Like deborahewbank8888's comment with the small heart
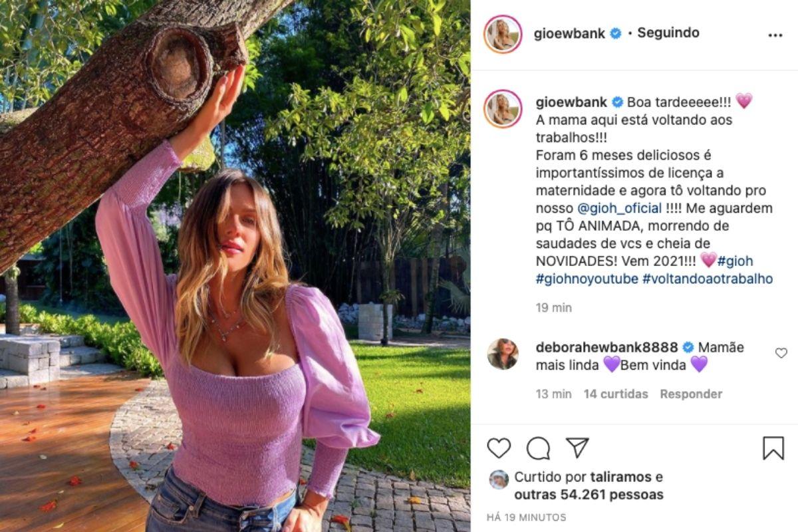This screenshot has height=532, width=798. (781, 353)
